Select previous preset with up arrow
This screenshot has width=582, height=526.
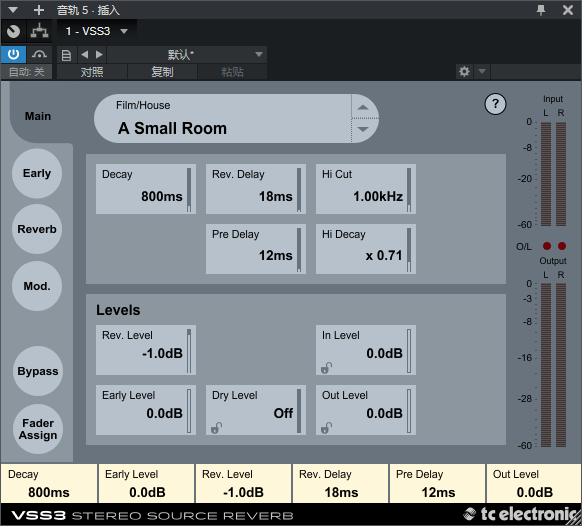(363, 107)
